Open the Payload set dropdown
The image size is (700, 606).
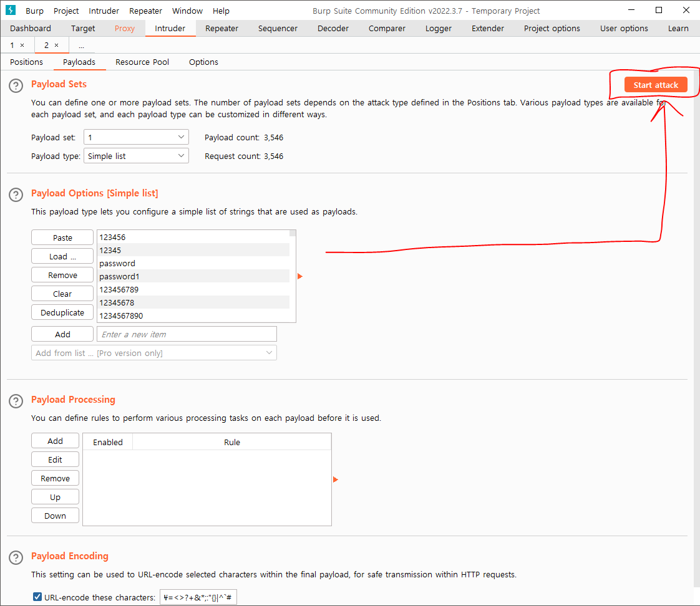click(x=136, y=137)
